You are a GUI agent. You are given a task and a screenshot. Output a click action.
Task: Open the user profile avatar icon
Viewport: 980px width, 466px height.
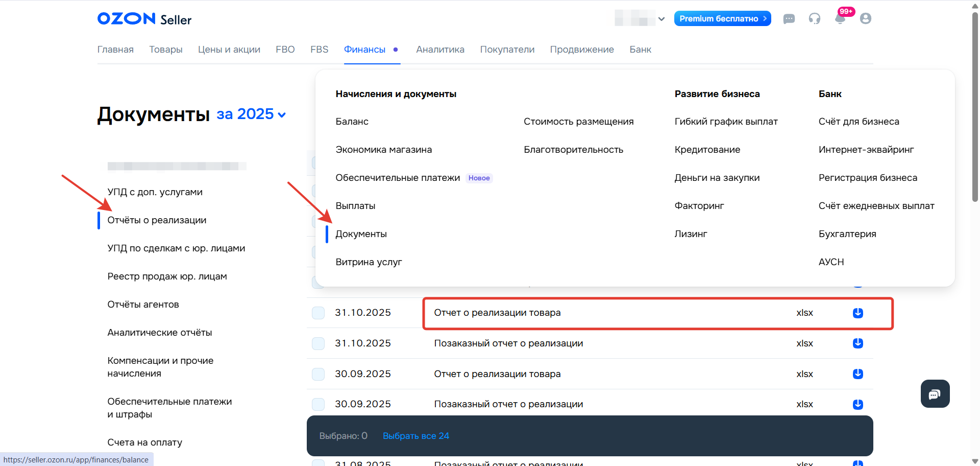(866, 19)
